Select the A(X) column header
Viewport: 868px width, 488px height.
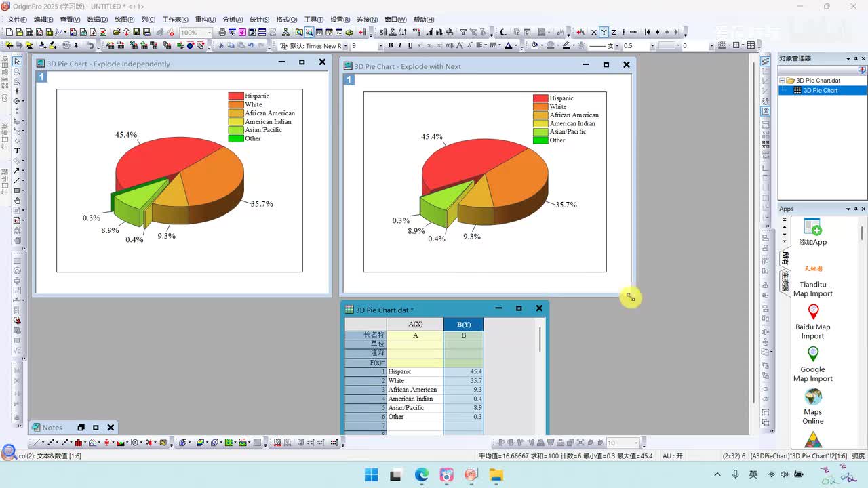pos(415,325)
